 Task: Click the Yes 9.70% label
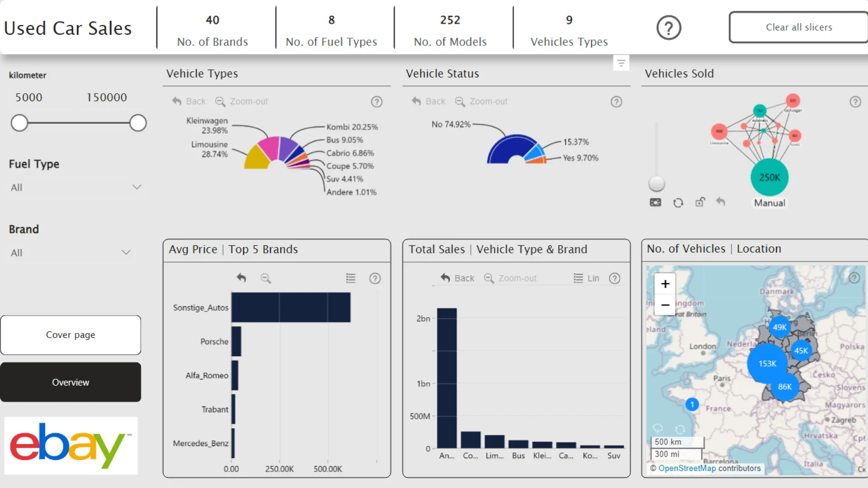(x=580, y=158)
